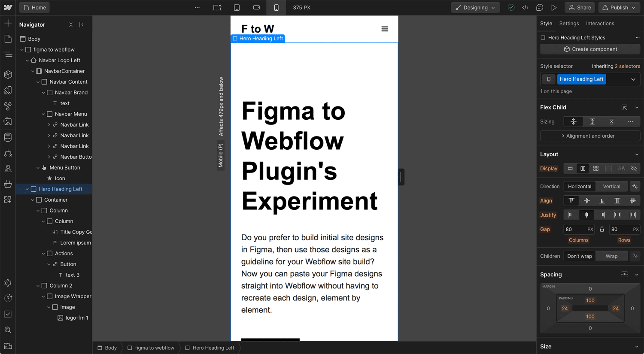
Task: Select figma to webflow breadcrumb
Action: [x=151, y=348]
